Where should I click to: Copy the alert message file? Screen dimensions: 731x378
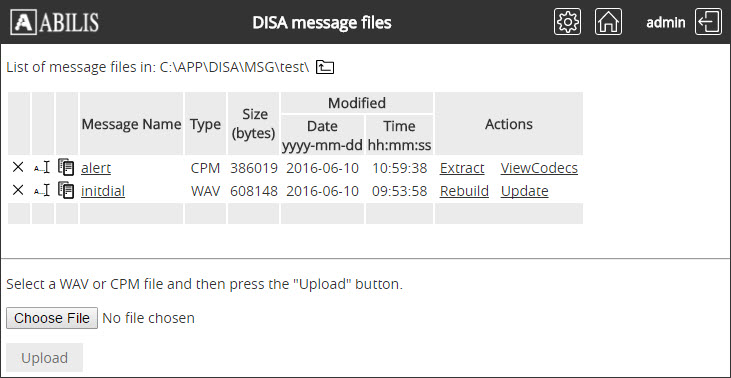click(x=66, y=167)
